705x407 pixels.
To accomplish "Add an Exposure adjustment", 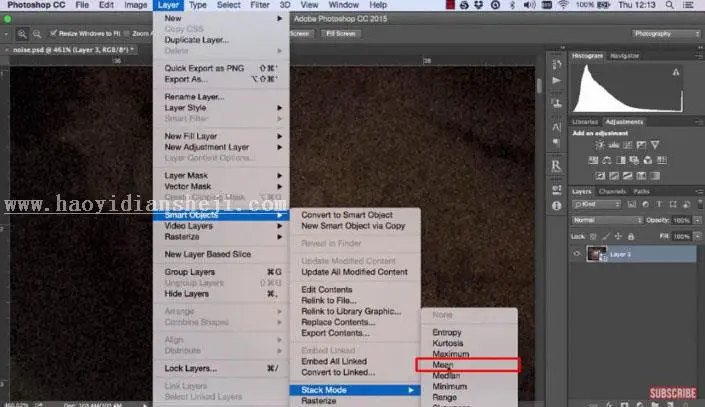I will pyautogui.click(x=641, y=145).
